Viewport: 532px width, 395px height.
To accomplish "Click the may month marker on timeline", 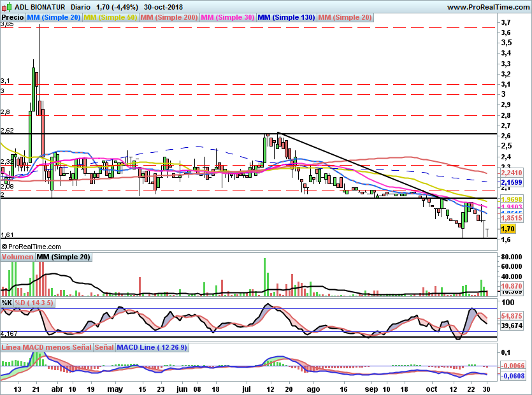I will (115, 389).
